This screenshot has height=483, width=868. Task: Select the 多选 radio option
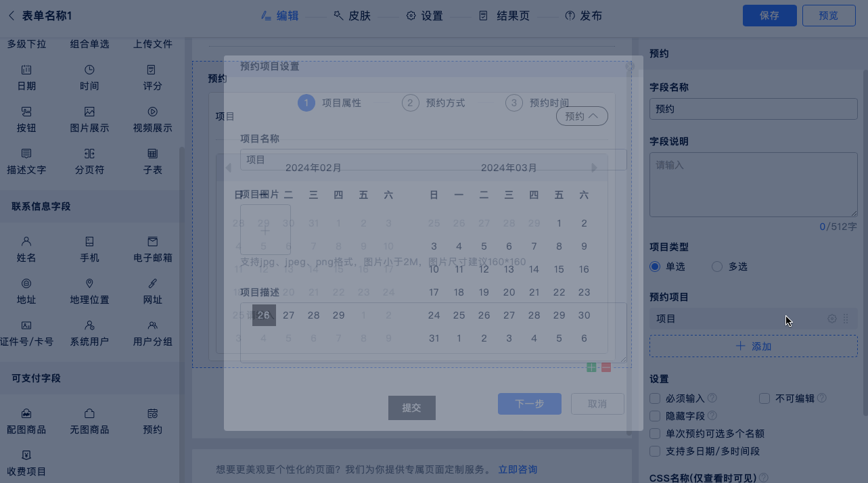[717, 267]
